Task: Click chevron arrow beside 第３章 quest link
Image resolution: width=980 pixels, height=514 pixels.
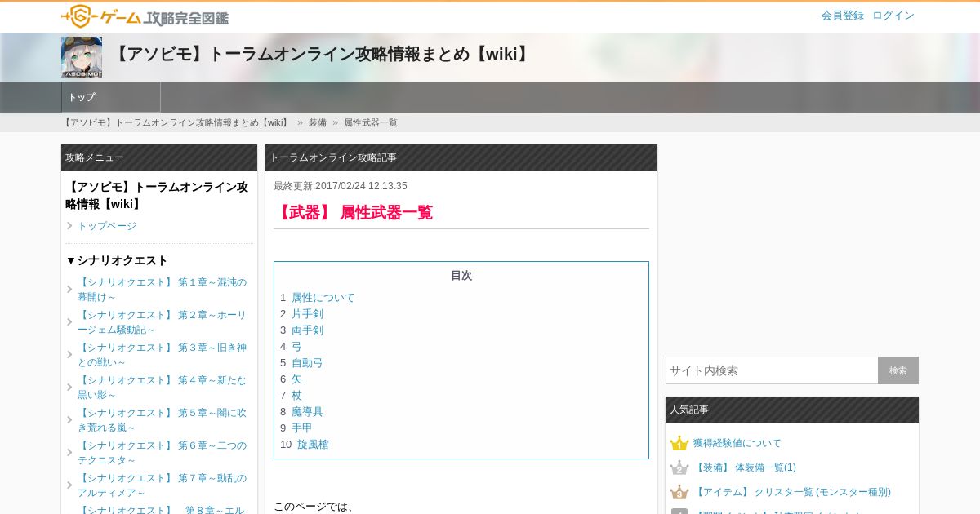Action: click(69, 355)
